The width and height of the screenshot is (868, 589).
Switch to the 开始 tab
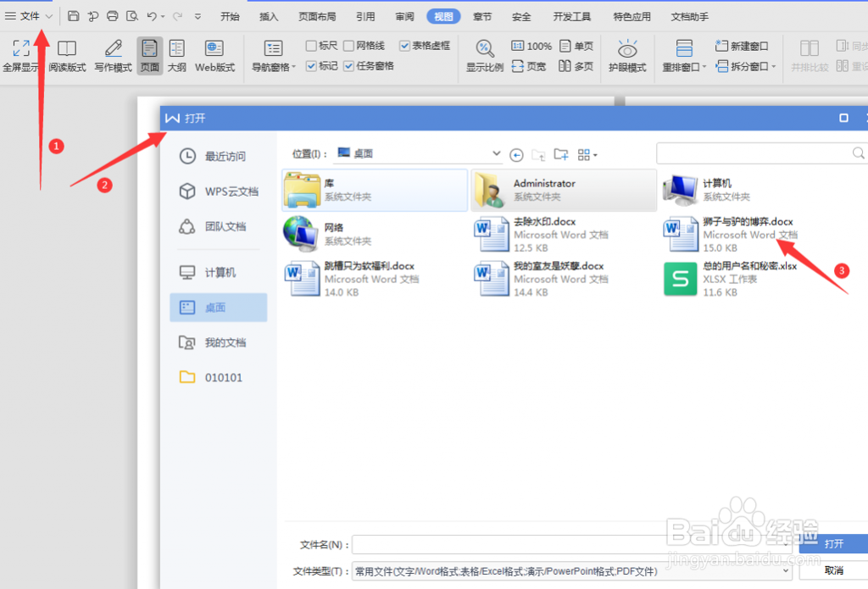[230, 17]
